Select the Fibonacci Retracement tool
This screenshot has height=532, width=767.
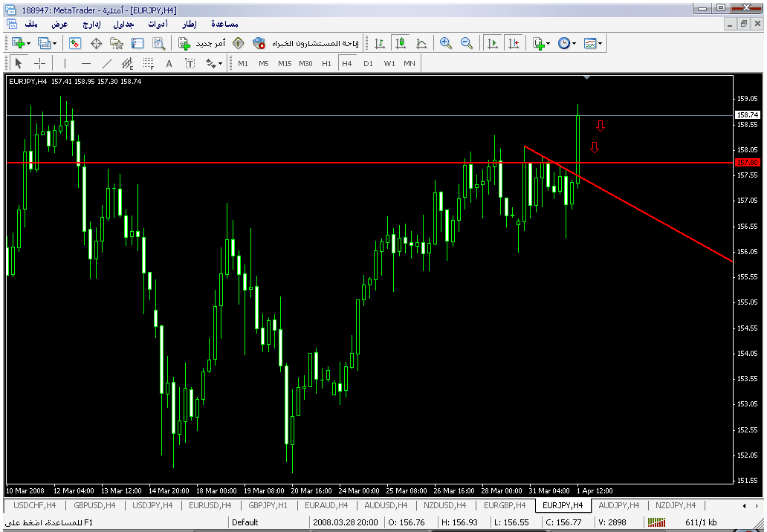(x=148, y=64)
